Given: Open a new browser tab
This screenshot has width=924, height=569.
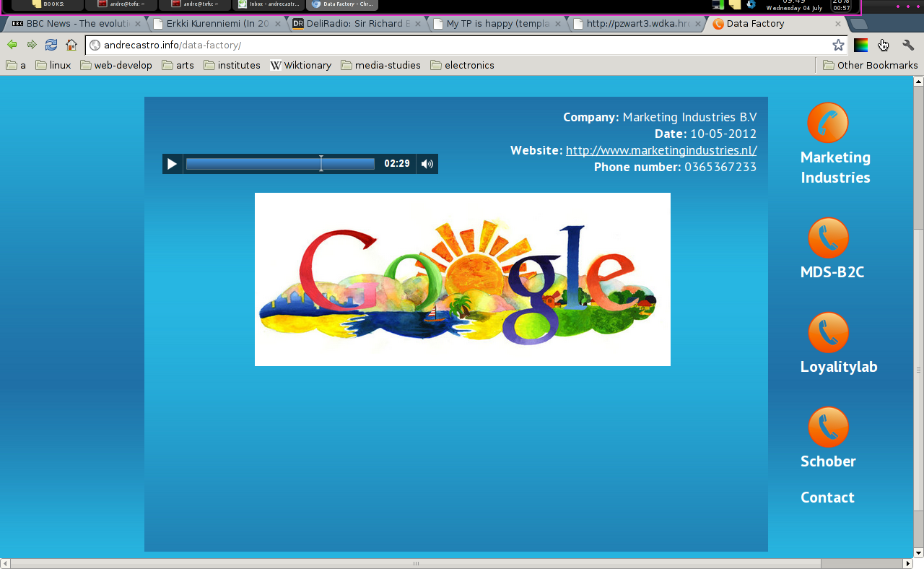Looking at the screenshot, I should pyautogui.click(x=859, y=24).
